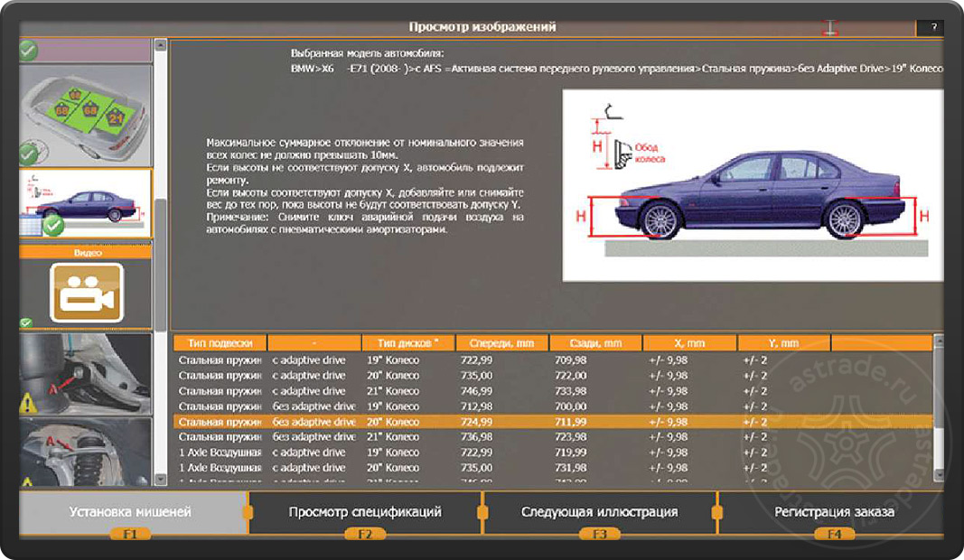
Task: Click the F3 key label
Action: pos(599,534)
